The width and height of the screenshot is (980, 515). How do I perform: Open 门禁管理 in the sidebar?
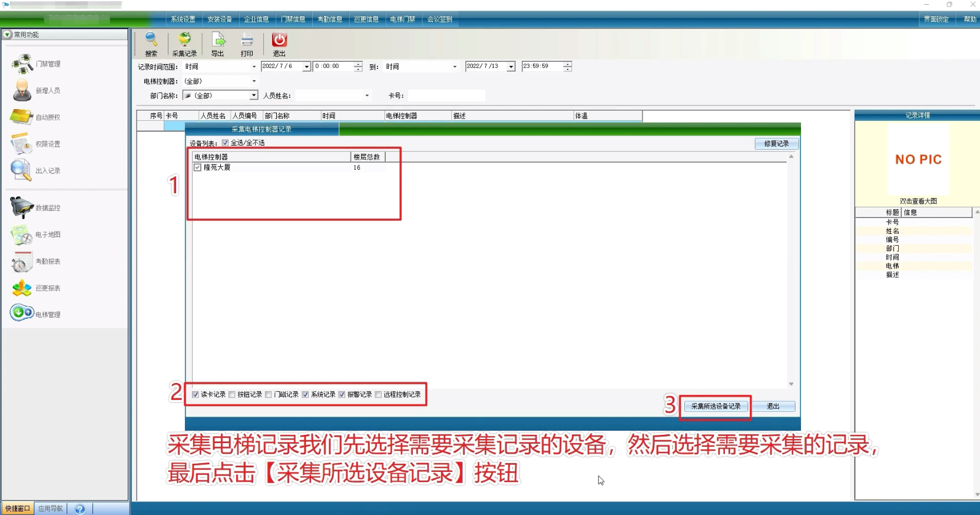click(x=35, y=64)
